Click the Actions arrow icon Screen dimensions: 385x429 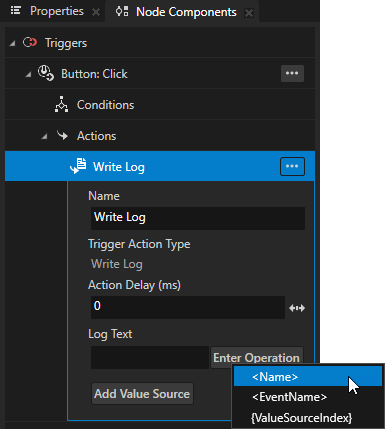pyautogui.click(x=62, y=135)
